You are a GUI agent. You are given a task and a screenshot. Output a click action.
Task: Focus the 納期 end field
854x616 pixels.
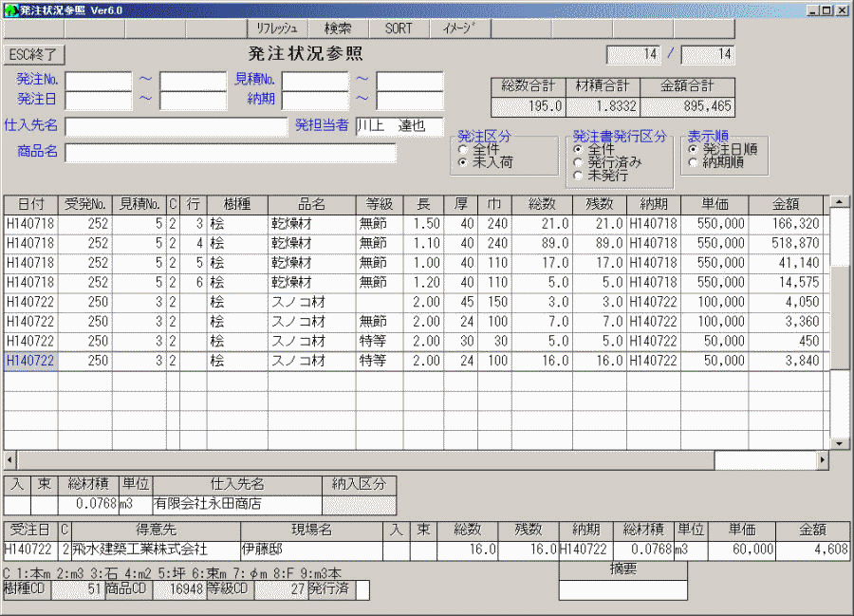tap(410, 101)
